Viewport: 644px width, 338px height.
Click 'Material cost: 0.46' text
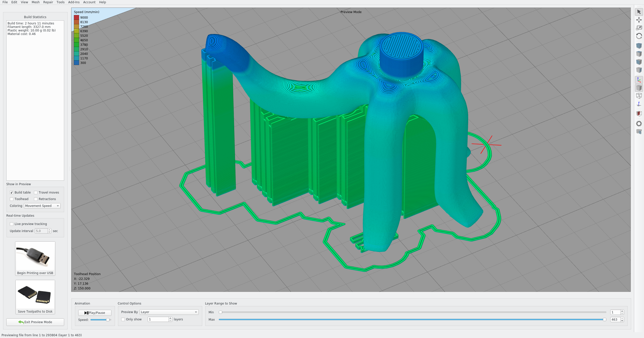coord(22,34)
